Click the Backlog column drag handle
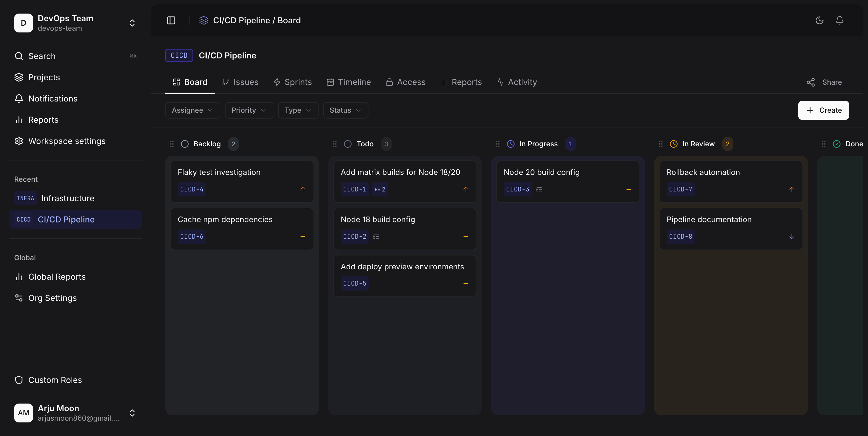This screenshot has height=436, width=868. pos(172,144)
